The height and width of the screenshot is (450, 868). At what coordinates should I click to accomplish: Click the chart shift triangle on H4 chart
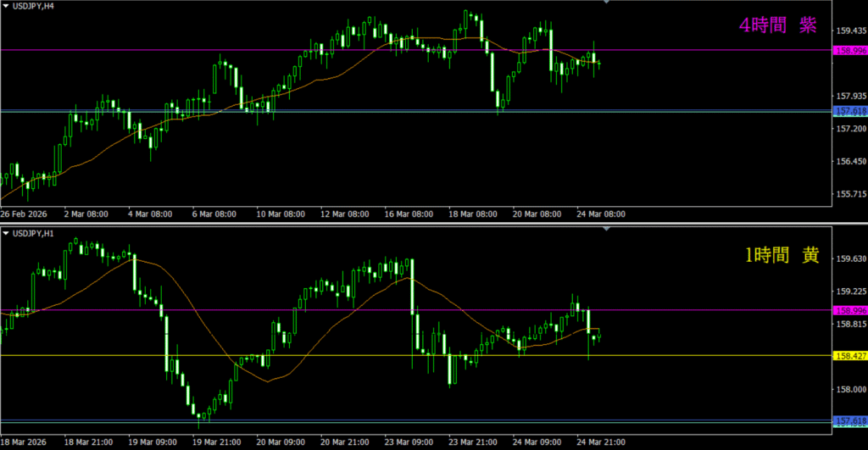point(605,3)
